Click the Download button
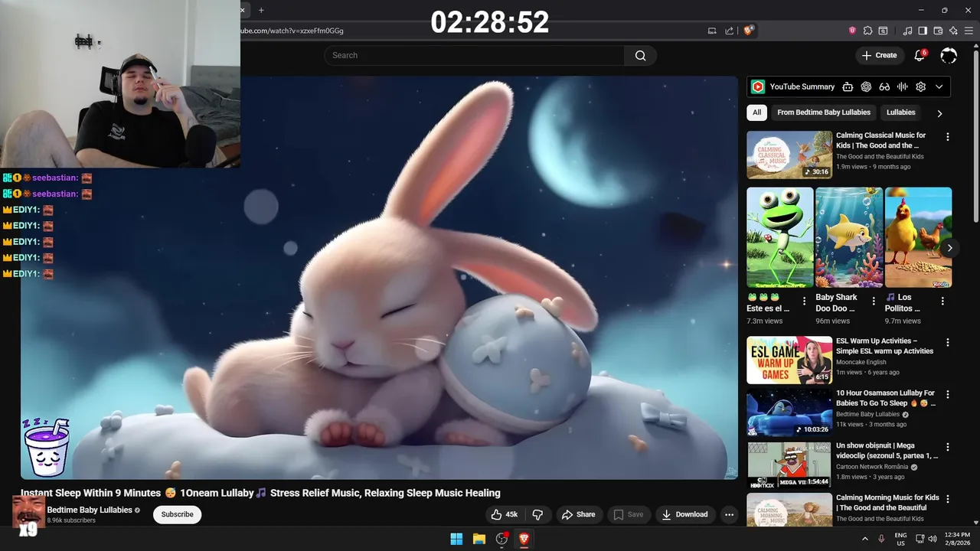This screenshot has width=980, height=551. [x=684, y=514]
